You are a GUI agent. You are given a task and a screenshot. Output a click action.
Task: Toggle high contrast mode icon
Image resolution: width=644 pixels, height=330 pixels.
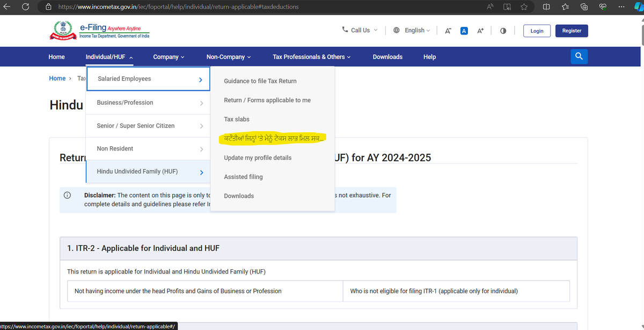[x=503, y=31]
